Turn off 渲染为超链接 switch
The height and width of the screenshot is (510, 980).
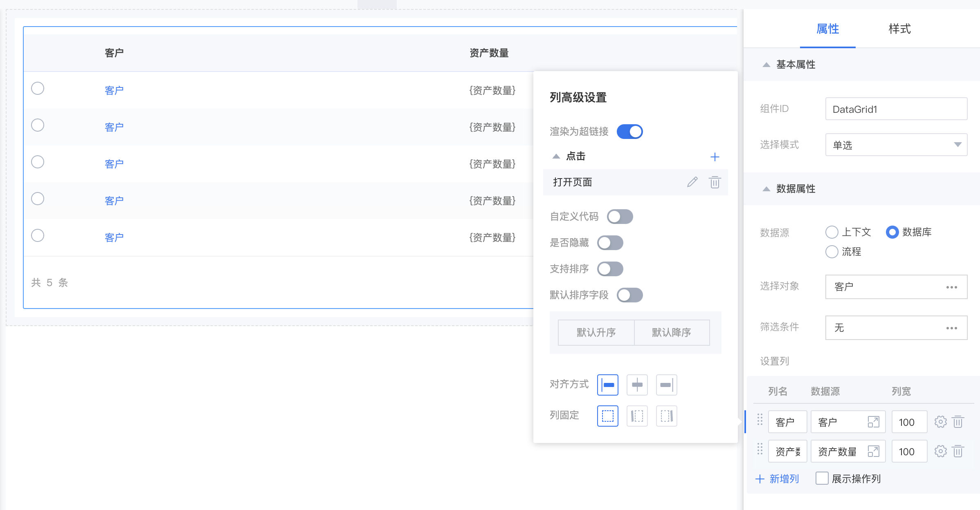click(629, 132)
